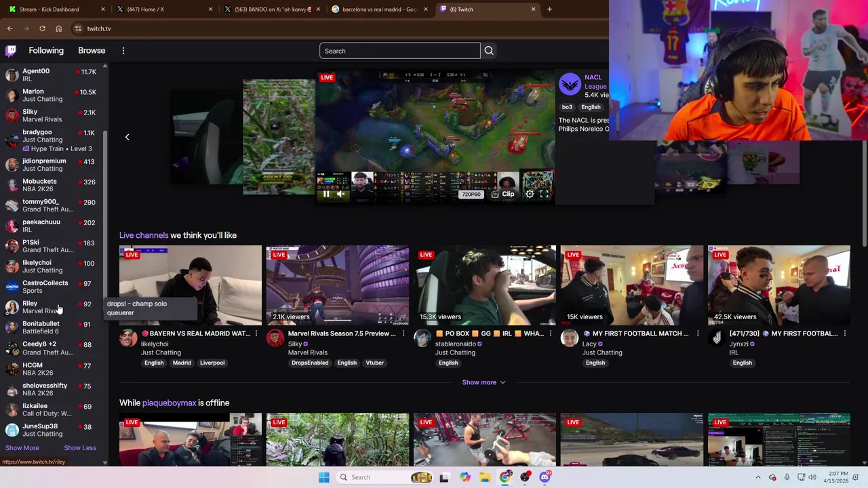This screenshot has width=868, height=488.
Task: Open the Jynxzi stream thumbnail with 42.5K viewers
Action: point(779,285)
